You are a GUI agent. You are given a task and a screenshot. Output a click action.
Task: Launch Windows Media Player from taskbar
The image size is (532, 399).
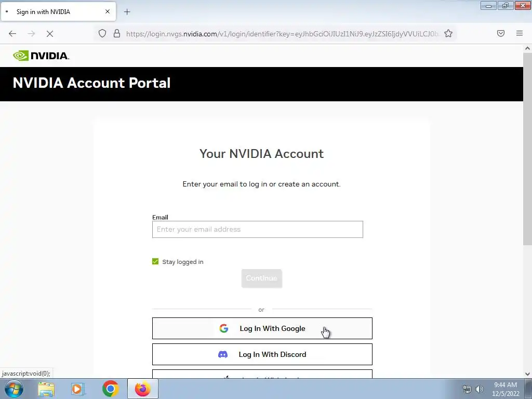(x=77, y=389)
